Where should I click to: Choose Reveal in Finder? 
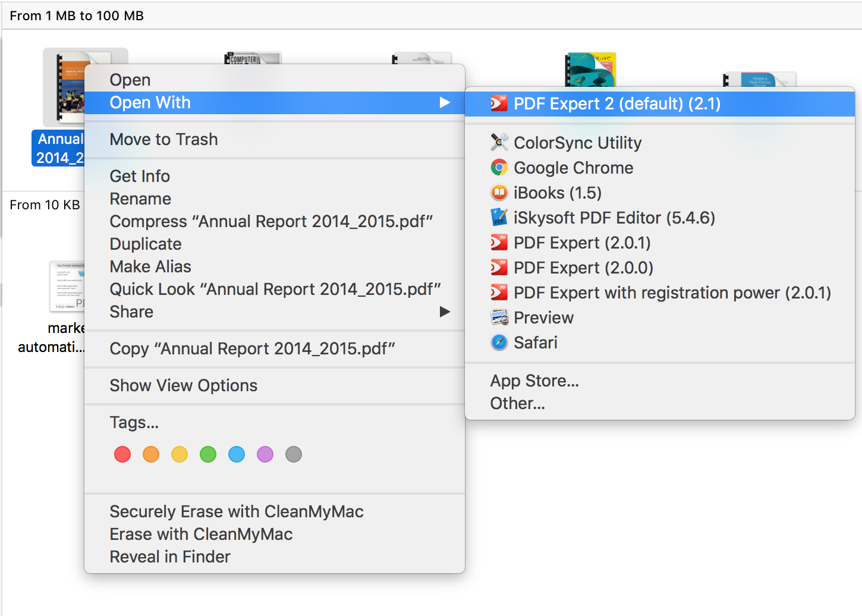point(274,557)
